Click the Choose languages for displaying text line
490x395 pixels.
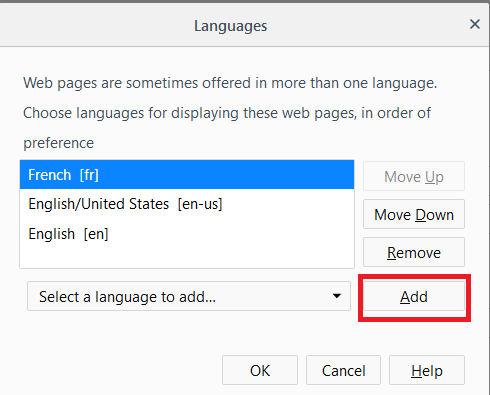coord(227,113)
